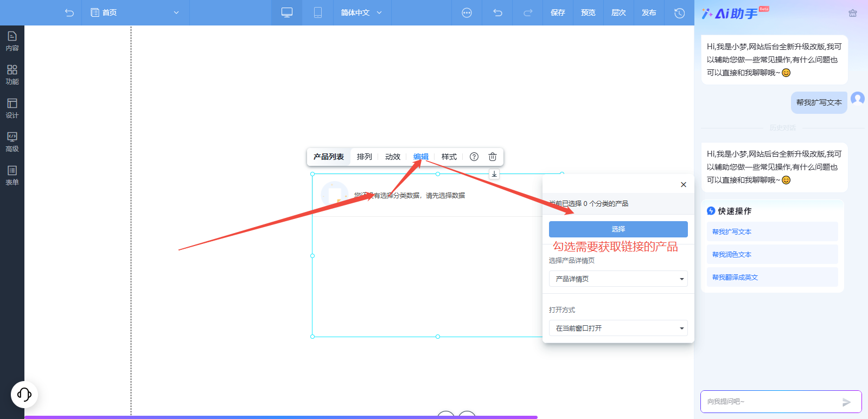Open the 设计 design sidebar panel
Viewport: 868px width, 419px height.
pyautogui.click(x=12, y=108)
